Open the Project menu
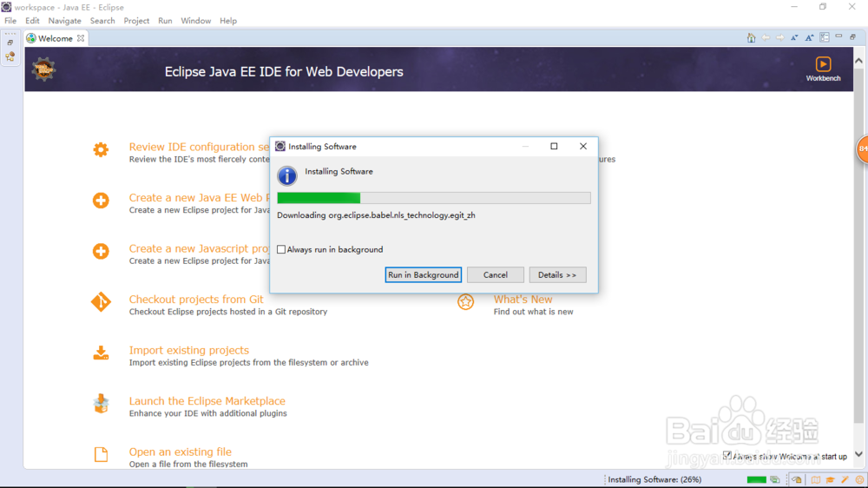 (x=136, y=21)
